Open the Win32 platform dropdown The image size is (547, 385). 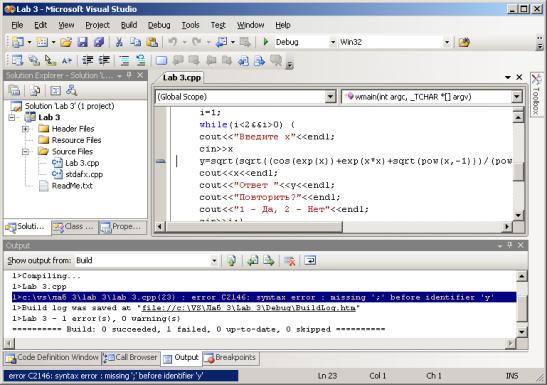[447, 42]
